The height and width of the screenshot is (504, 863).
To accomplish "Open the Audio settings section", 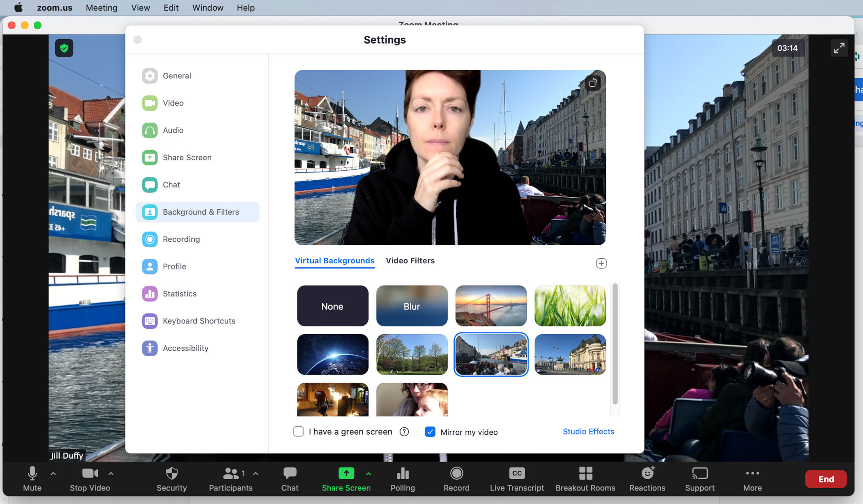I will [197, 130].
